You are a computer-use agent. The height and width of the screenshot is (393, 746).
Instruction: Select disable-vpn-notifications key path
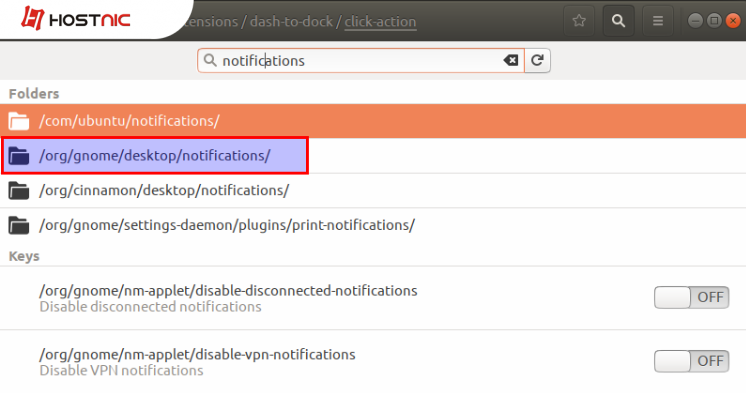coord(197,354)
